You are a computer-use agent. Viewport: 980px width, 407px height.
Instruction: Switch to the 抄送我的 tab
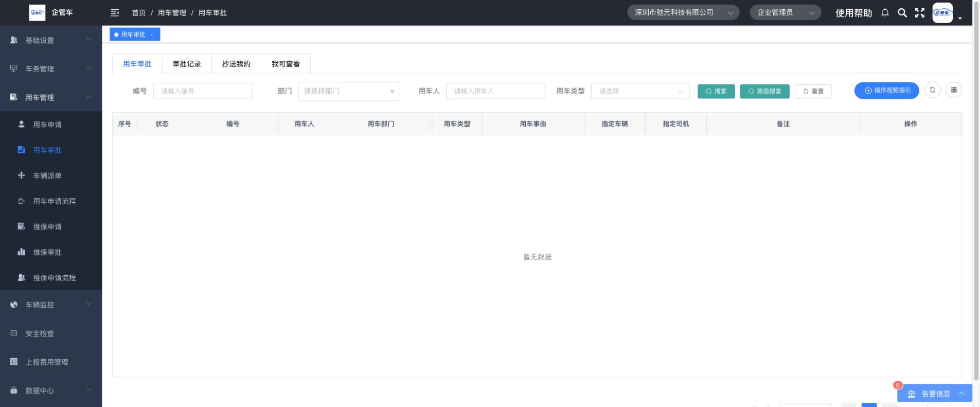click(236, 64)
